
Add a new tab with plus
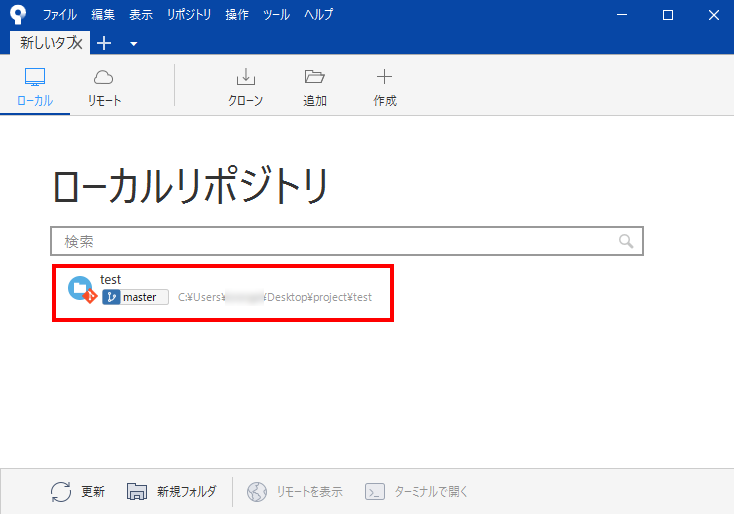(104, 43)
